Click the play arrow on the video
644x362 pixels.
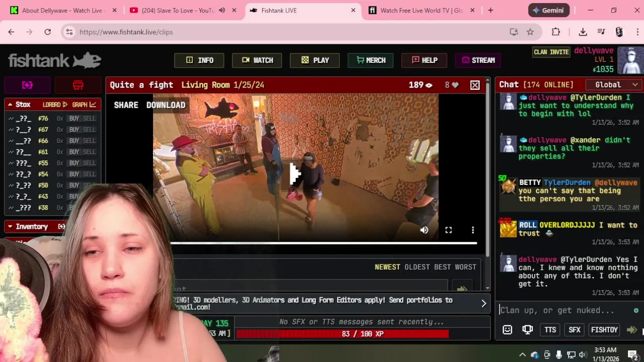coord(295,174)
